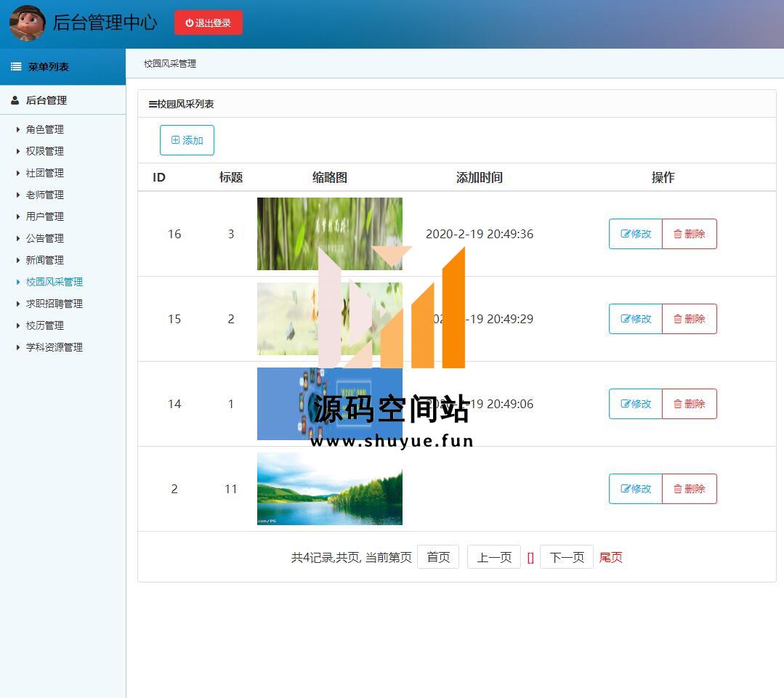
Task: Click edit icon for row ID 16
Action: [626, 234]
